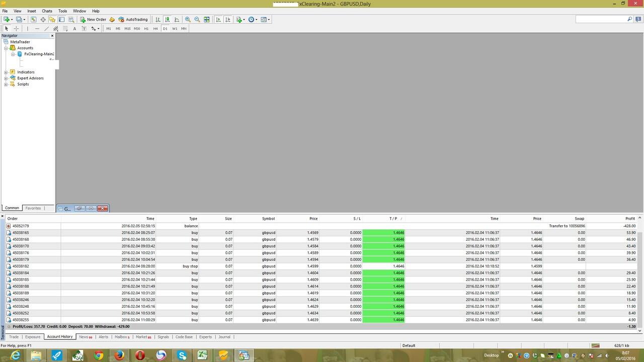Open Firefox from the Windows taskbar

click(119, 355)
